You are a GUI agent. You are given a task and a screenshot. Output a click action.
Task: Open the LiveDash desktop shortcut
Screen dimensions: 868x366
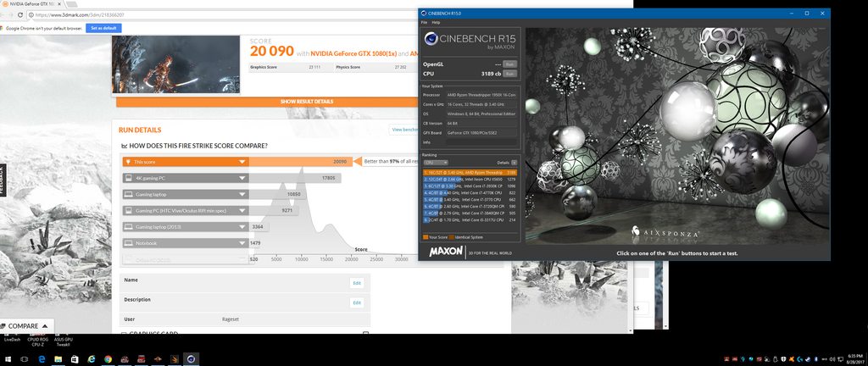coord(12,337)
